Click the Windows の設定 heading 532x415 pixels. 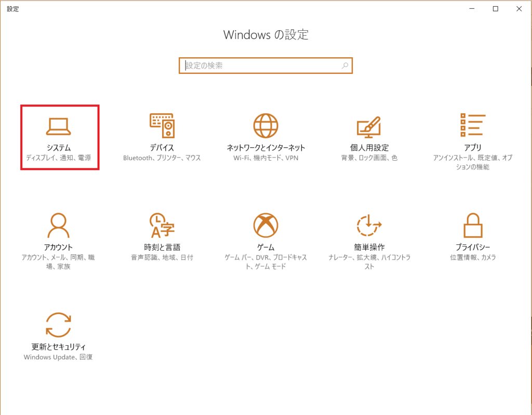click(x=265, y=35)
